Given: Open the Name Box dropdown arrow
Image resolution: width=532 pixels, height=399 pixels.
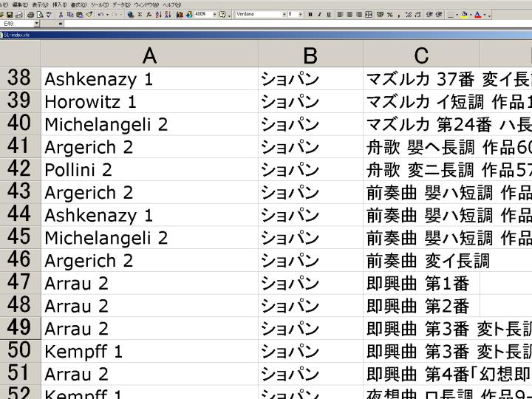Looking at the screenshot, I should point(37,24).
